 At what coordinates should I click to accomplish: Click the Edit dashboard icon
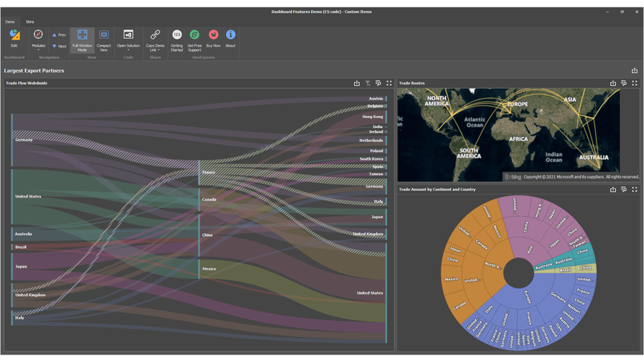coord(14,38)
